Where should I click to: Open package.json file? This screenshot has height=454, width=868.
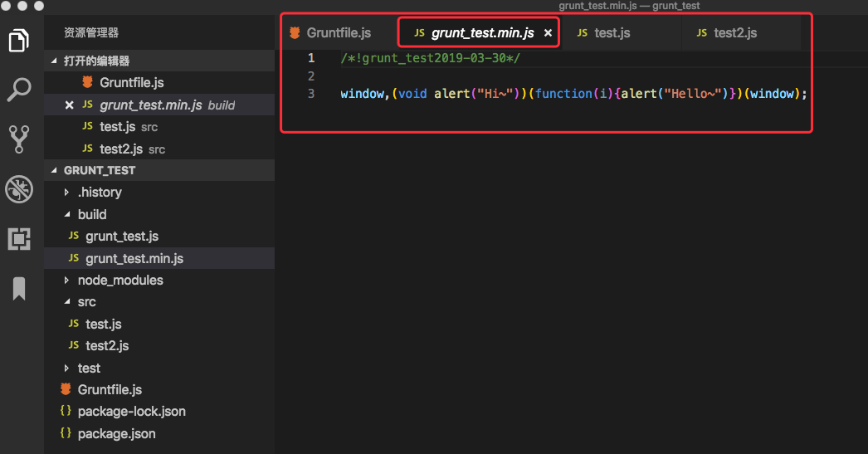pos(159,433)
